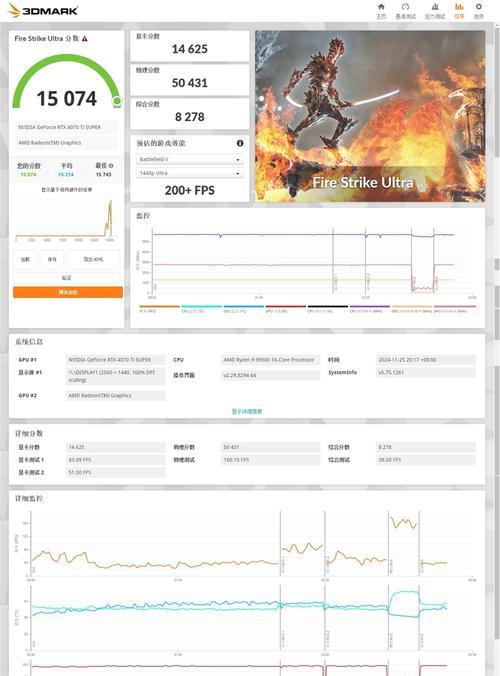This screenshot has height=676, width=500.
Task: Click the main score 15 074 in the gauge
Action: (x=67, y=99)
